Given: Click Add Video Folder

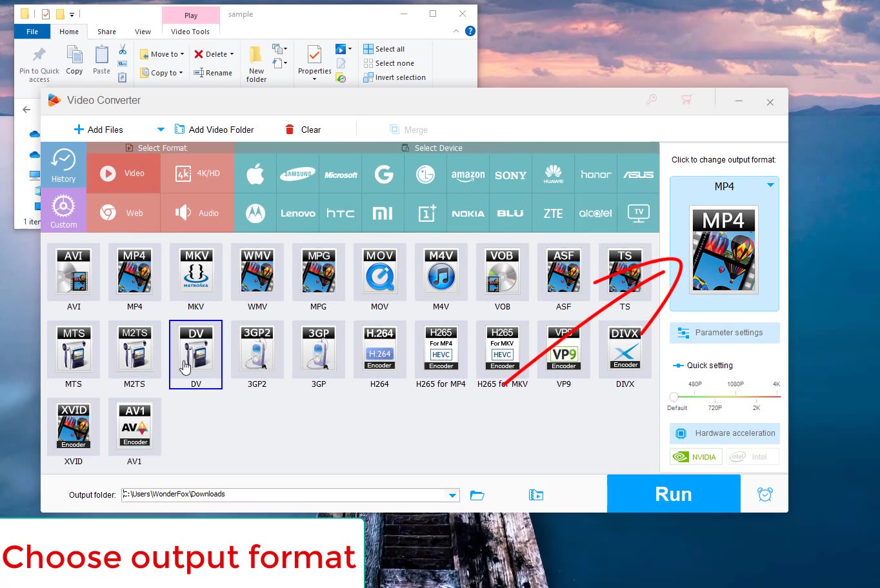Looking at the screenshot, I should coord(214,130).
